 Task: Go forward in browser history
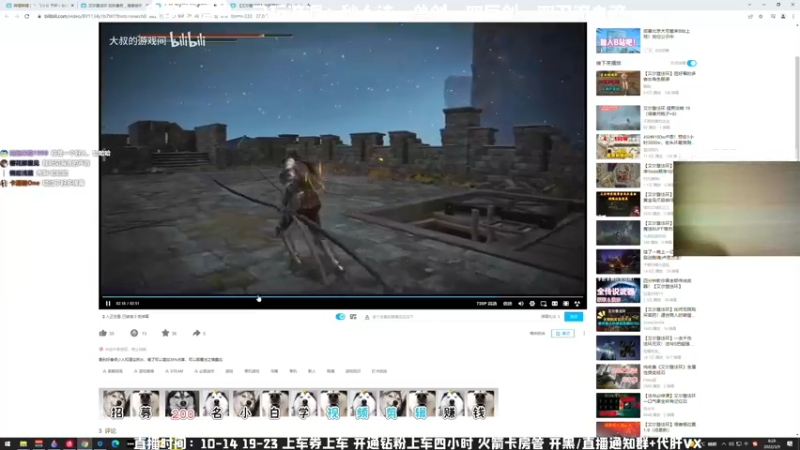click(x=16, y=16)
